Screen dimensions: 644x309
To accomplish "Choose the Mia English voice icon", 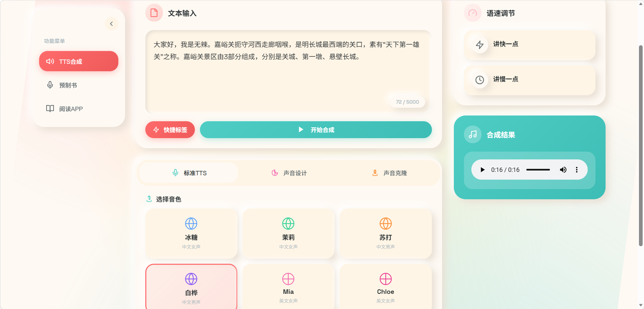I will 288,279.
